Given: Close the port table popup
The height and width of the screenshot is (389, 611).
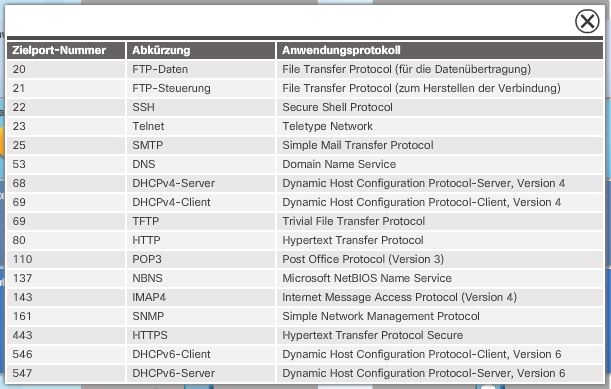Looking at the screenshot, I should point(587,21).
